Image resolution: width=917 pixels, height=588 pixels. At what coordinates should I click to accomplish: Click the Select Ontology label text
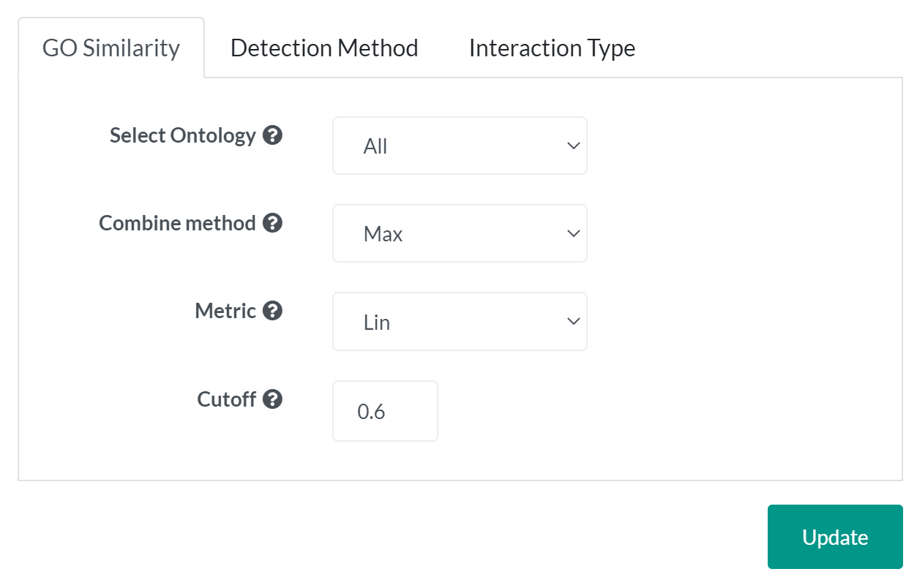point(183,135)
